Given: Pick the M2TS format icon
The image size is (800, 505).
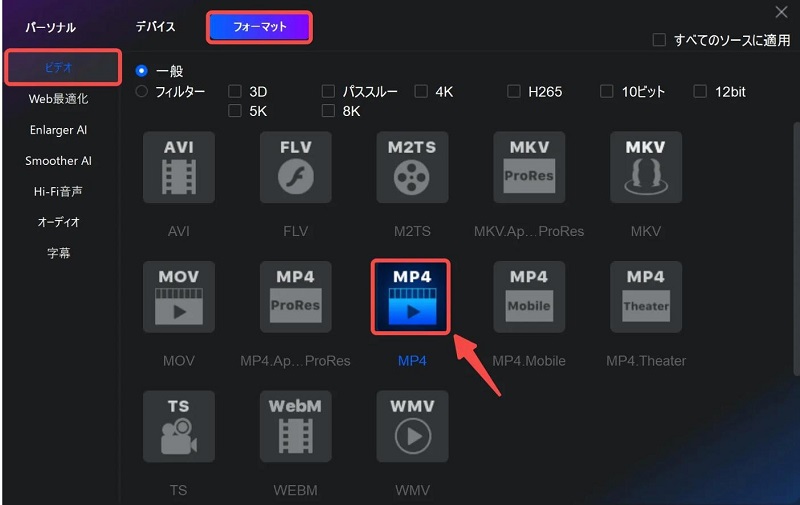Looking at the screenshot, I should (412, 167).
